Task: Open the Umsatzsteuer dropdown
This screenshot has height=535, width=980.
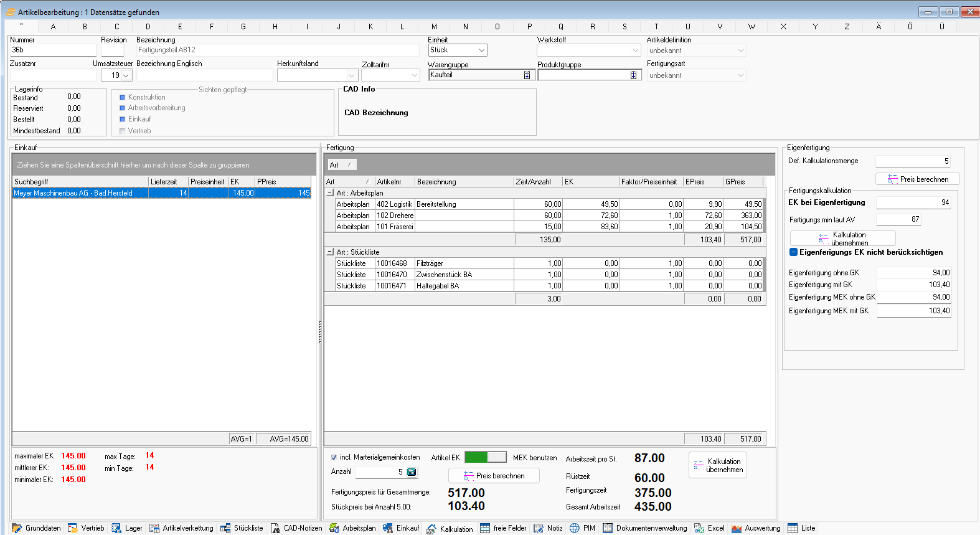Action: coord(126,75)
